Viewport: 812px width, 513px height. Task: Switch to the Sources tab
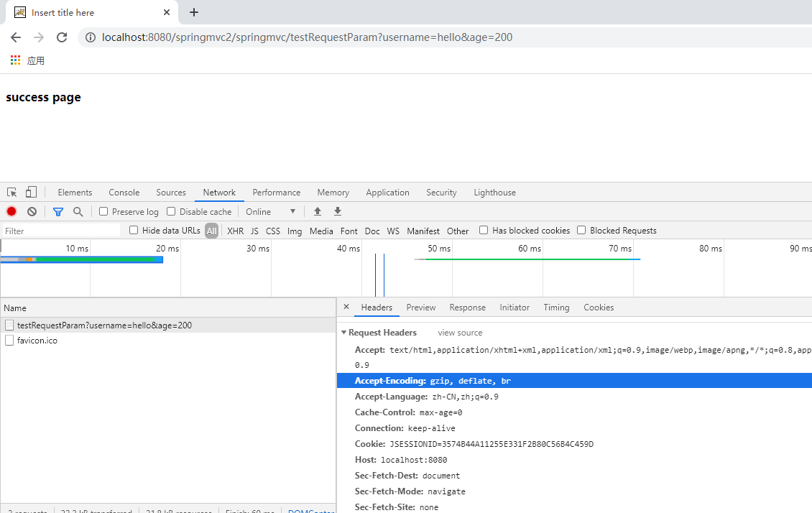(x=171, y=192)
